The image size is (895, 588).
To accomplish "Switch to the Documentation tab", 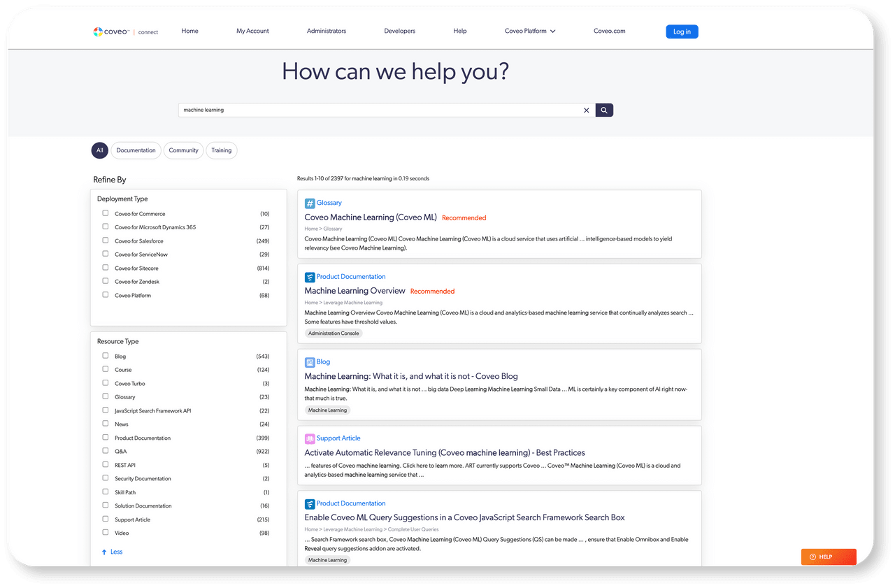I will [136, 150].
